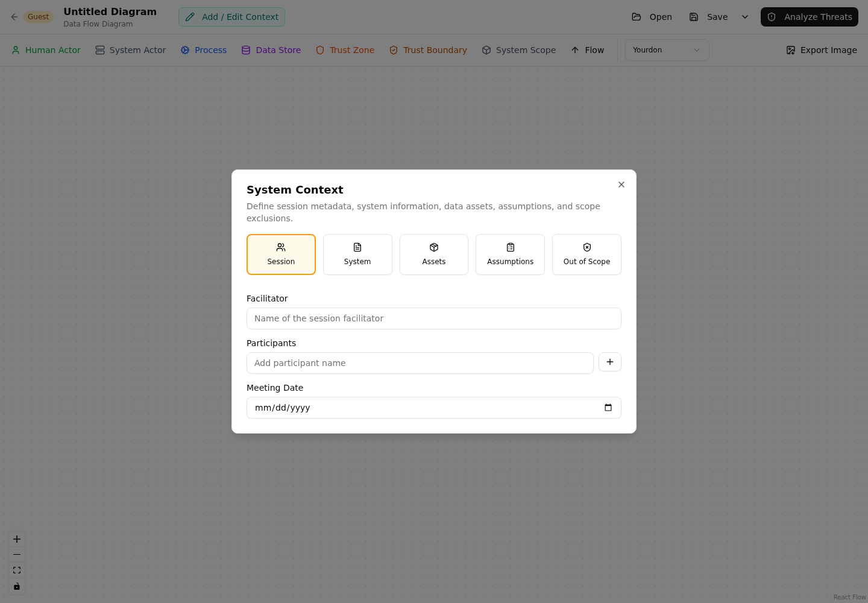
Task: Run Analyze Threats
Action: coord(810,17)
